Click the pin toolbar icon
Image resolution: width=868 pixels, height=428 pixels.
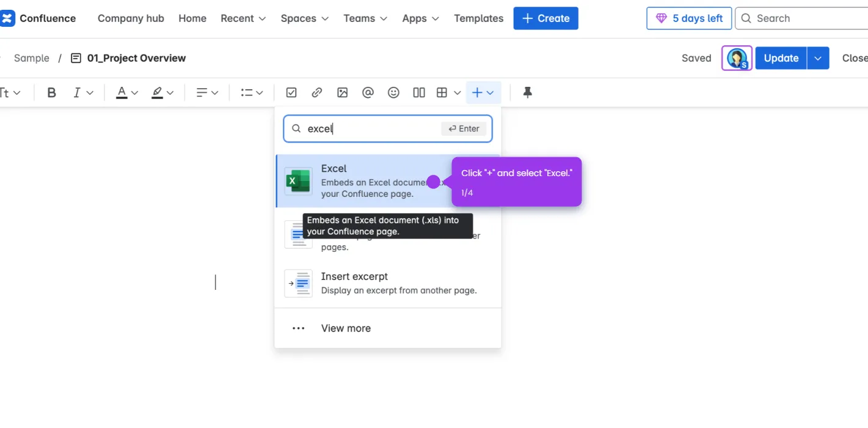(x=527, y=92)
